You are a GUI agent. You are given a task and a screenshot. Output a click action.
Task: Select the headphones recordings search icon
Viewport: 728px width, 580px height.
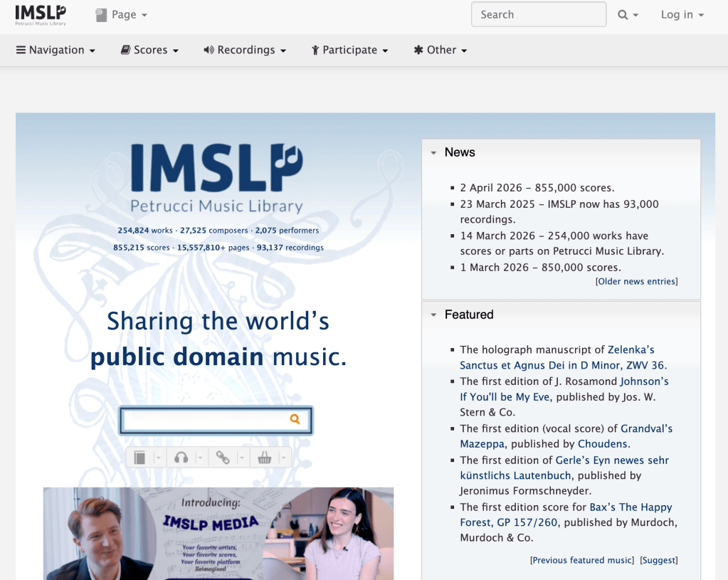pos(182,457)
